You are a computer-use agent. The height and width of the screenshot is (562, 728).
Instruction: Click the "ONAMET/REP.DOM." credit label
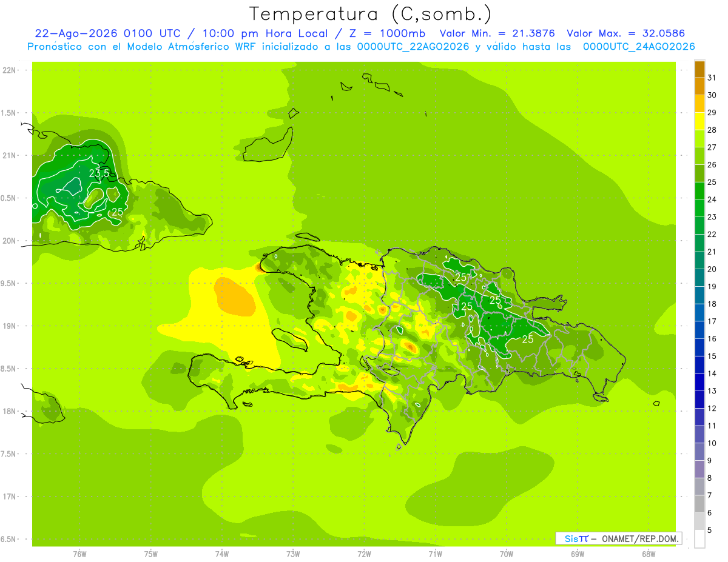click(639, 538)
